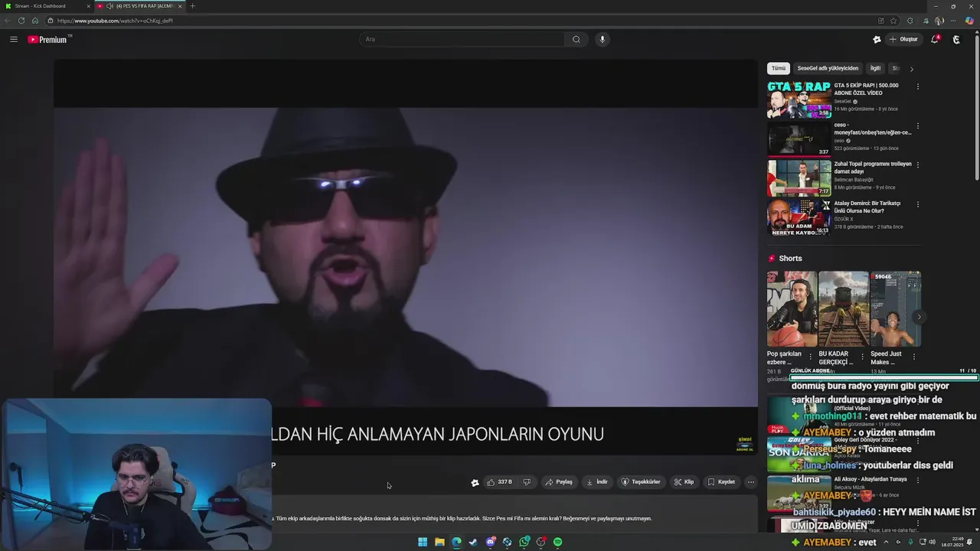The height and width of the screenshot is (551, 980).
Task: Click the search magnifier button
Action: pos(577,39)
